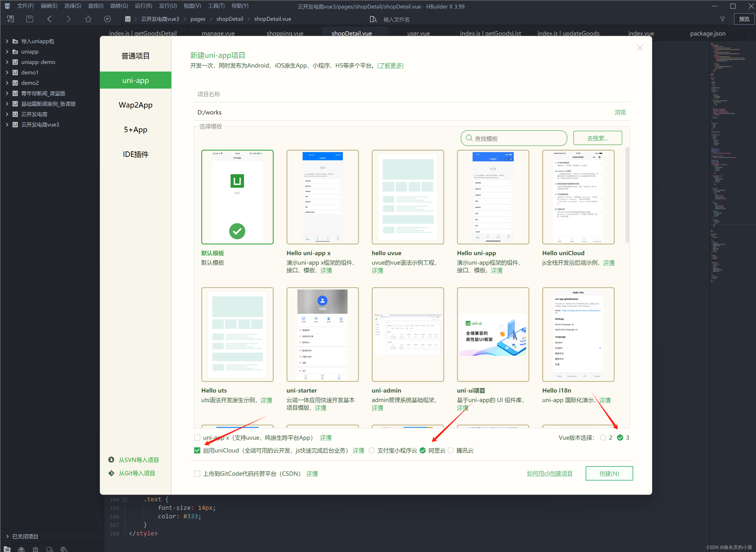Click the 创建(N) button
The height and width of the screenshot is (552, 756).
click(609, 474)
